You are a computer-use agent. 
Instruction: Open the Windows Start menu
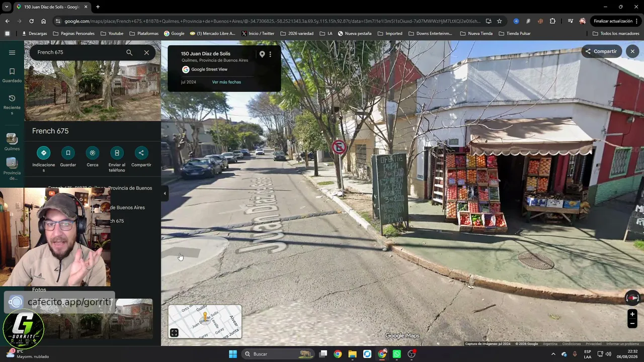click(x=233, y=354)
